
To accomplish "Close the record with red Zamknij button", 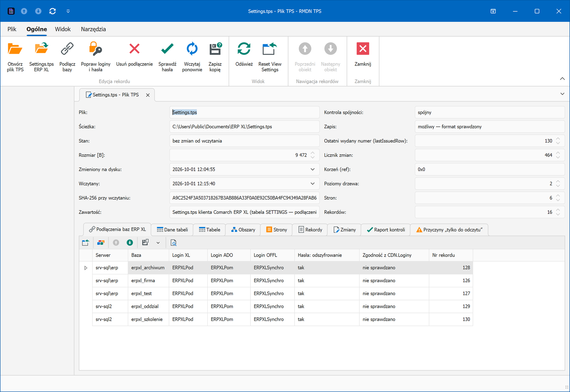I will pyautogui.click(x=363, y=55).
